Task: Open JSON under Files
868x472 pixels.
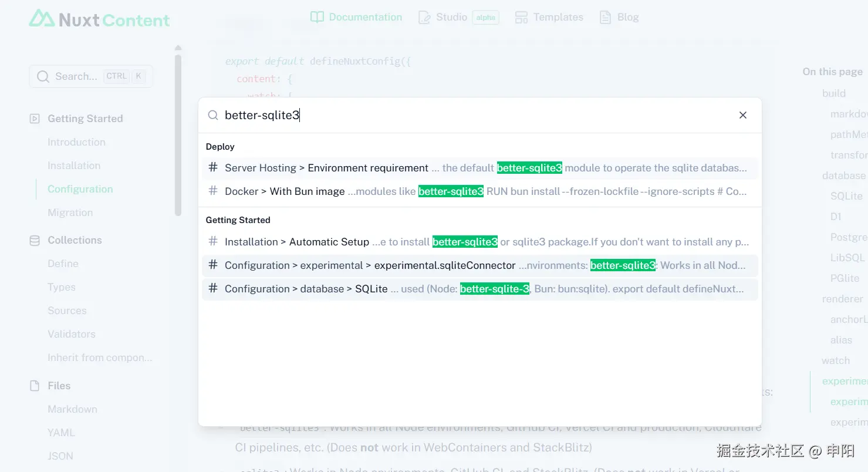Action: (x=60, y=456)
